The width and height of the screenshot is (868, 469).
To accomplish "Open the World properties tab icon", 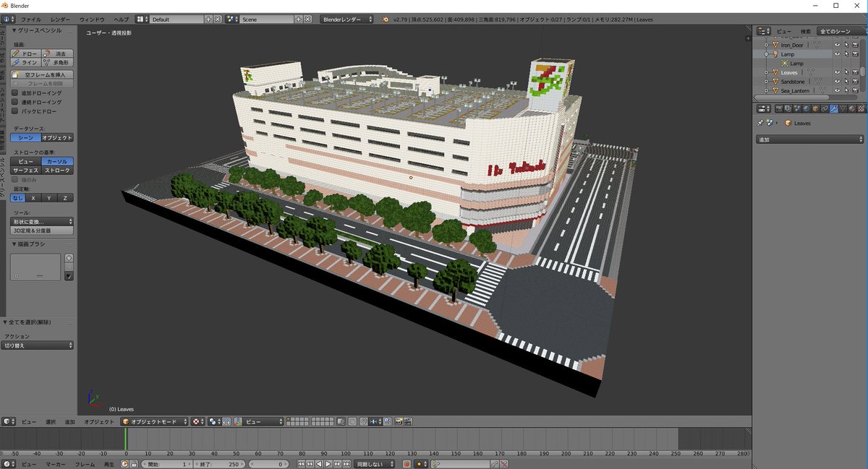I will tap(806, 108).
